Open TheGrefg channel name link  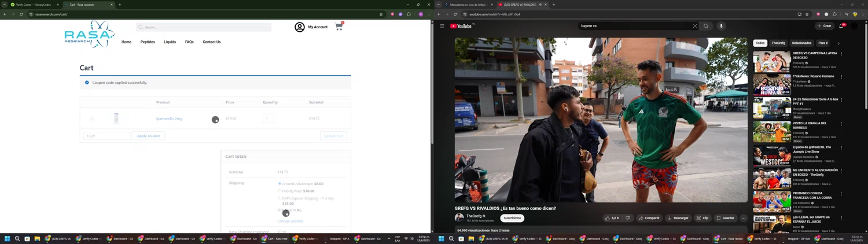[474, 216]
